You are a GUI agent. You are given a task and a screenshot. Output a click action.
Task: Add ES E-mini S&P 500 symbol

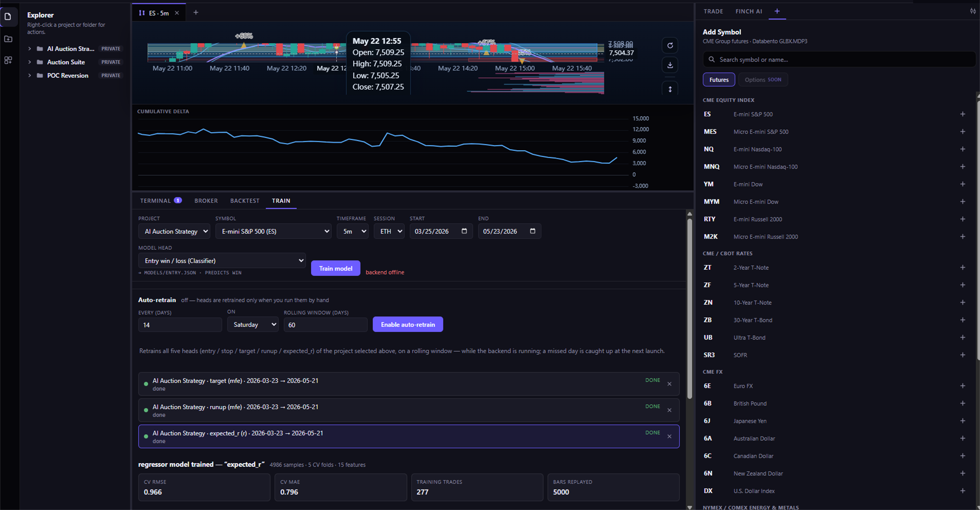click(963, 114)
